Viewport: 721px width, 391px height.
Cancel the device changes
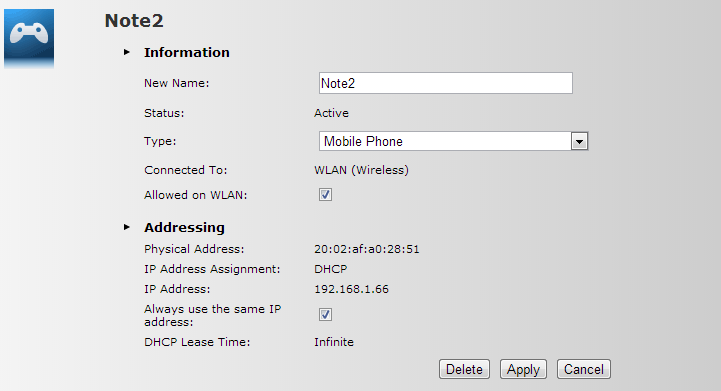tap(584, 369)
